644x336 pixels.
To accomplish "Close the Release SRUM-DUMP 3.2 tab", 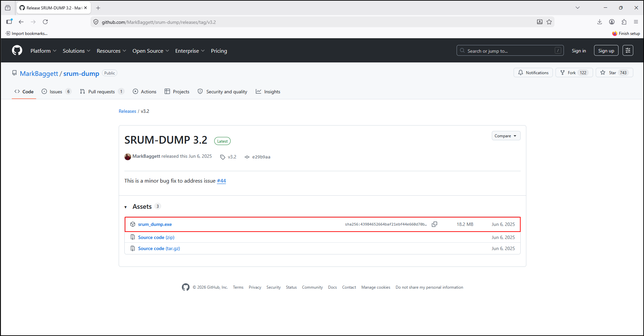I will [85, 8].
